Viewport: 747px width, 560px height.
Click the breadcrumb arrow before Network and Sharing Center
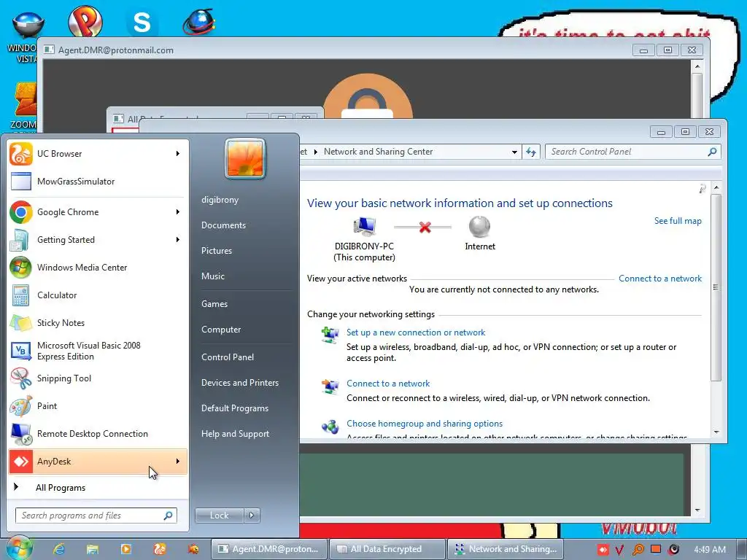[315, 152]
